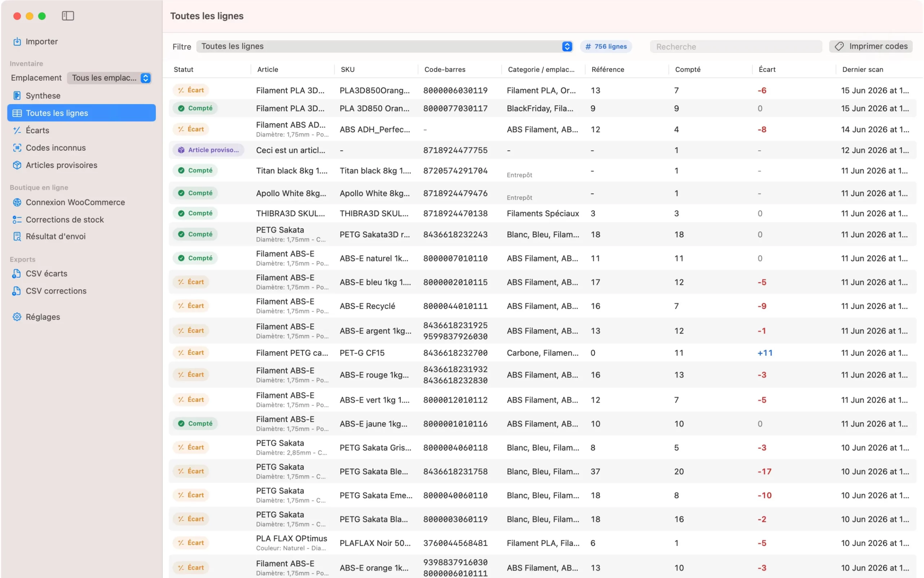Click the Ceci est un articl... article cell
Viewport: 924px width, 578px height.
pyautogui.click(x=291, y=150)
